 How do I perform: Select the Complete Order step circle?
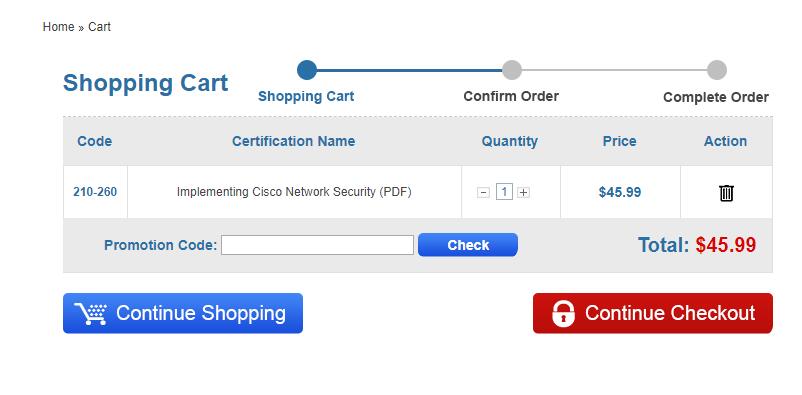pos(717,70)
